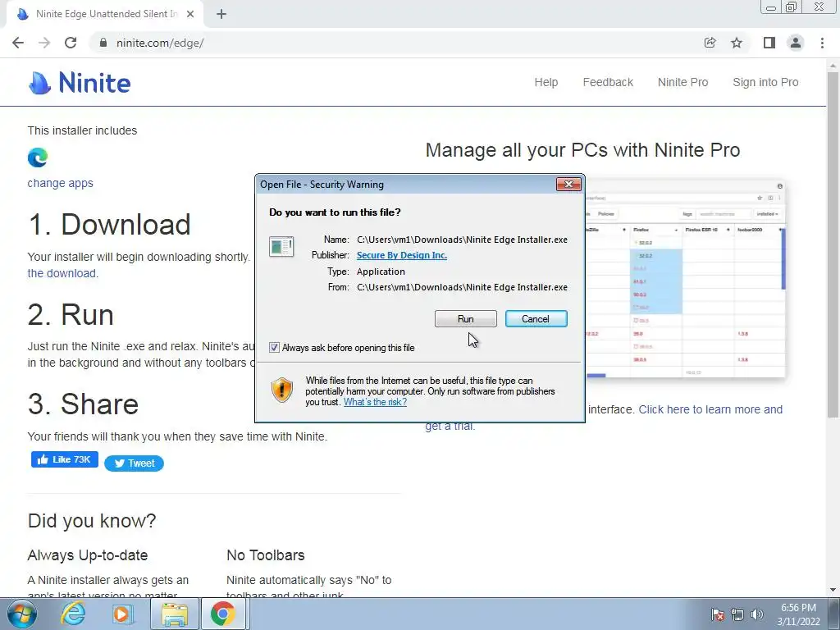Click the Ninite Pro screenshot thumbnail
This screenshot has width=840, height=630.
click(x=685, y=279)
